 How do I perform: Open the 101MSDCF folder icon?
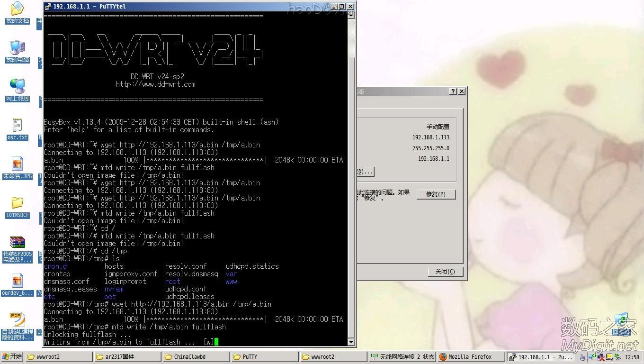pyautogui.click(x=17, y=204)
